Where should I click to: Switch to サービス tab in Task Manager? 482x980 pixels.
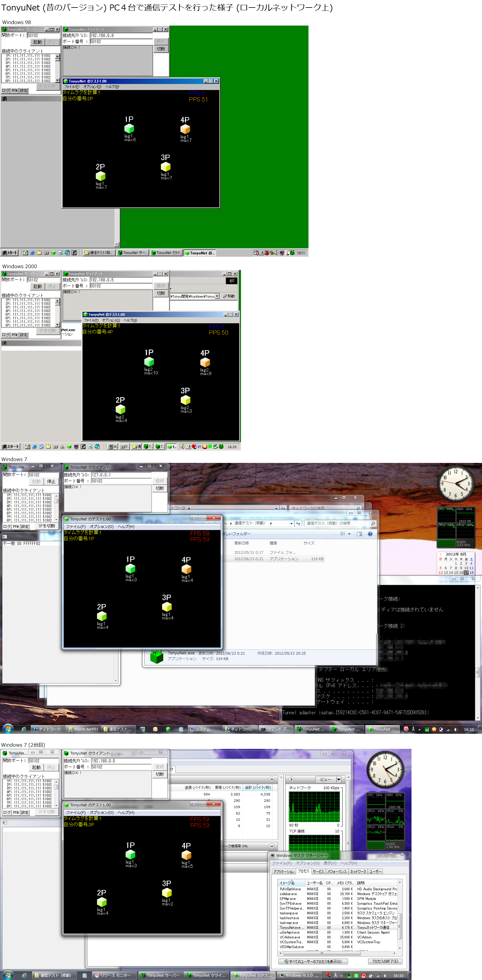318,871
